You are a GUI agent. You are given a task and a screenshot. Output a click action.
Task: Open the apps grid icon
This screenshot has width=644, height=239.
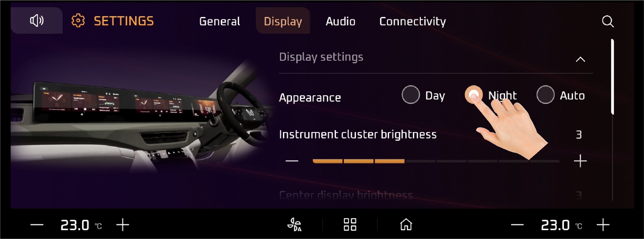click(x=350, y=225)
